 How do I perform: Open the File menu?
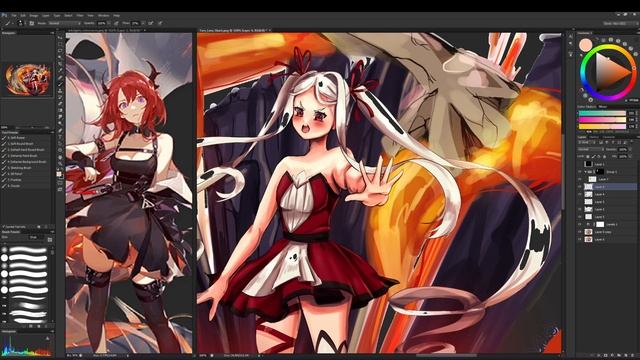tap(14, 16)
